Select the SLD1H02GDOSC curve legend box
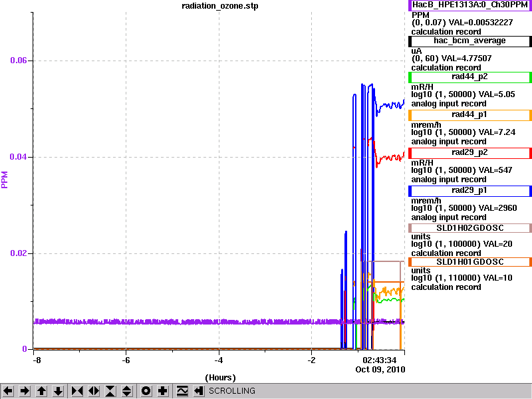The image size is (532, 399). 470,228
